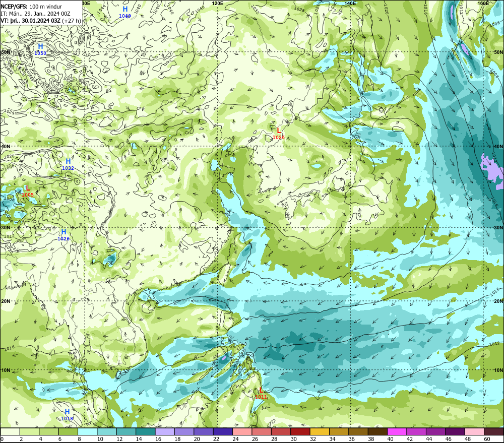The height and width of the screenshot is (443, 504).
Task: Click the 40N label on right edge
Action: click(x=499, y=146)
